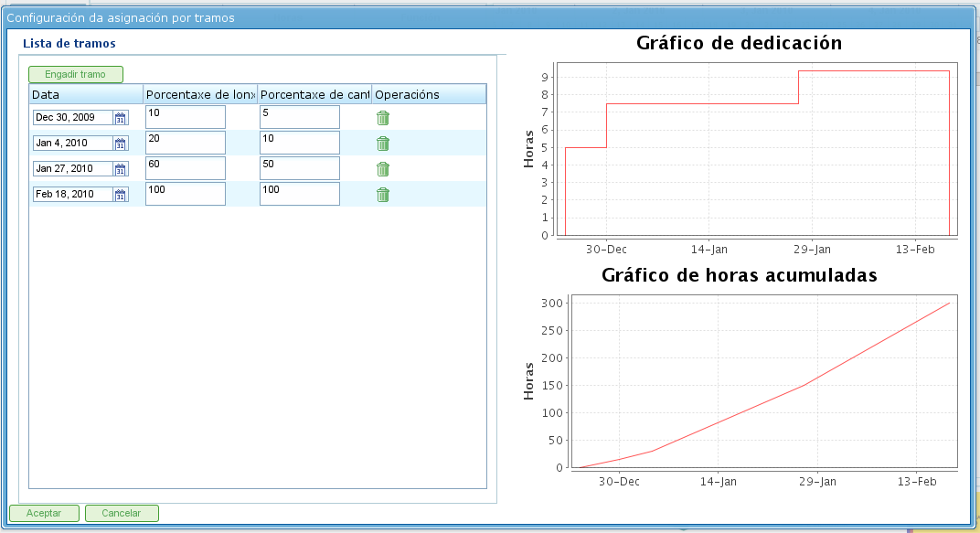Screen dimensions: 980x533
Task: Remove the Feb 18, 2010 row via trash icon
Action: [x=383, y=195]
